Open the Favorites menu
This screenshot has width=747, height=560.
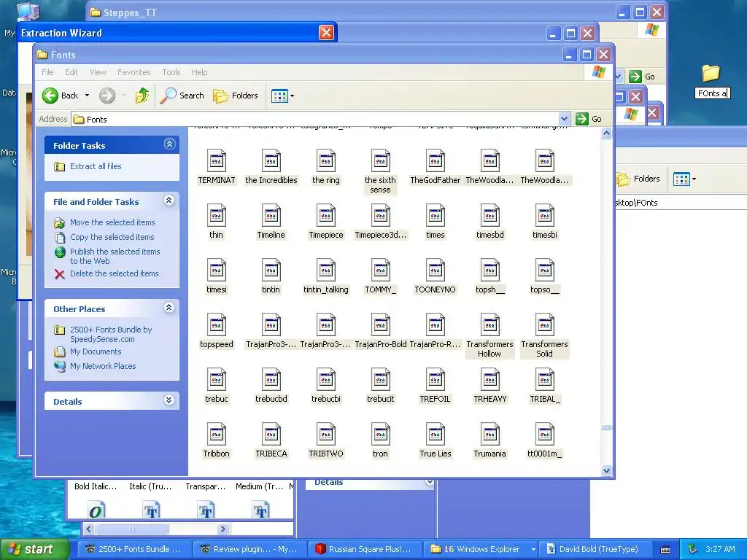[134, 72]
